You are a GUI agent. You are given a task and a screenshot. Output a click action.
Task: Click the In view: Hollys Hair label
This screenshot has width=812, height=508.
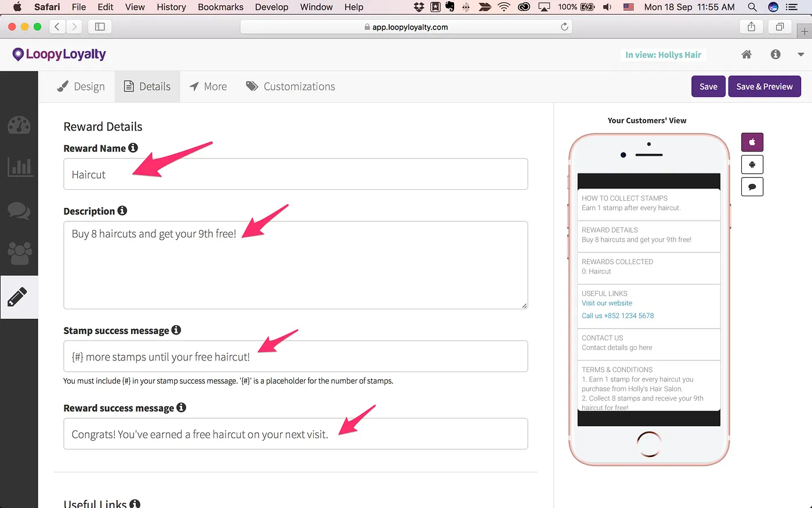tap(664, 55)
